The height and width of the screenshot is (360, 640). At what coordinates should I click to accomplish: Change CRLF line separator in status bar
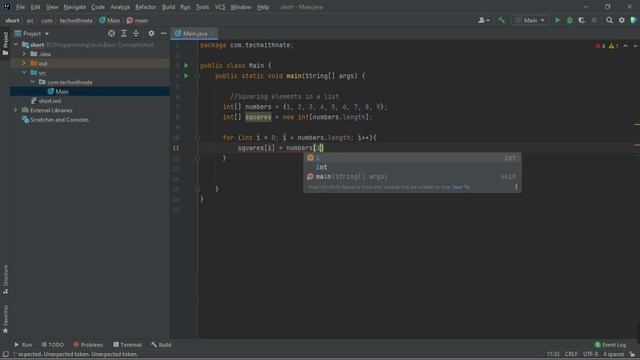pos(571,354)
